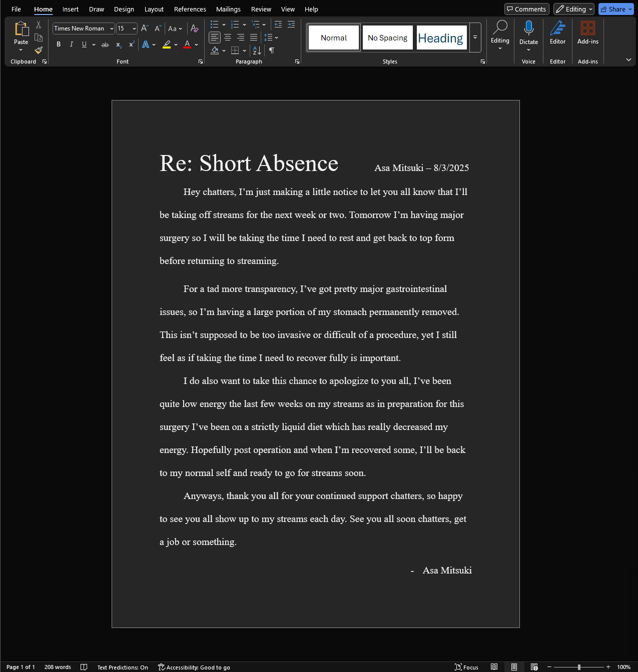The height and width of the screenshot is (672, 638).
Task: Click the Comments button
Action: tap(526, 9)
